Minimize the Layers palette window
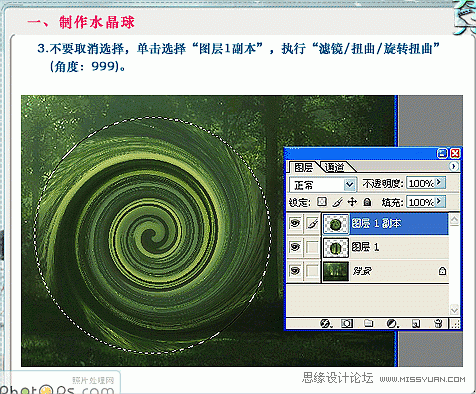Image resolution: width=476 pixels, height=394 pixels. click(x=442, y=153)
